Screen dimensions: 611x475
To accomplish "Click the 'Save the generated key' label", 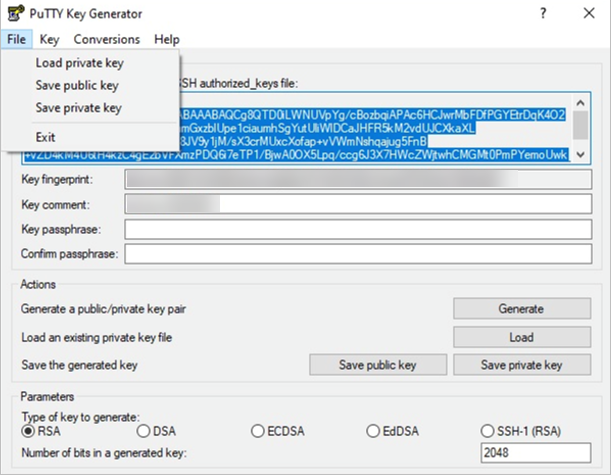I will [x=79, y=365].
